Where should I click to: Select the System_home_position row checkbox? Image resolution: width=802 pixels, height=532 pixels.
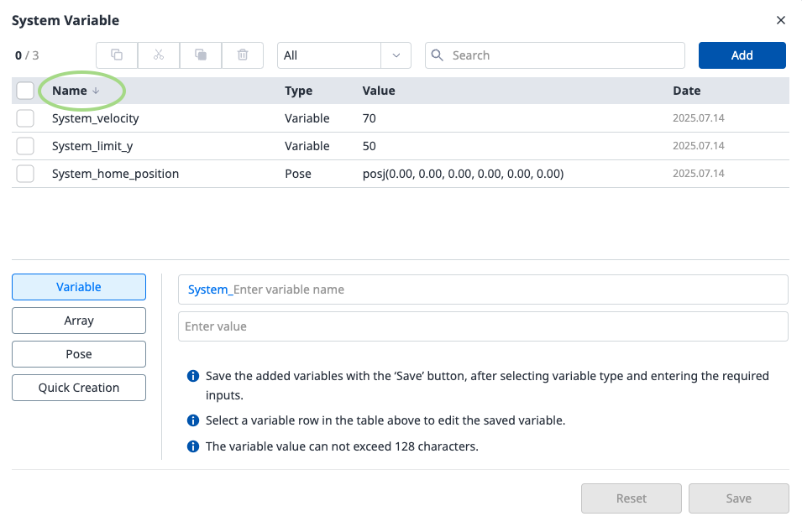pyautogui.click(x=25, y=174)
